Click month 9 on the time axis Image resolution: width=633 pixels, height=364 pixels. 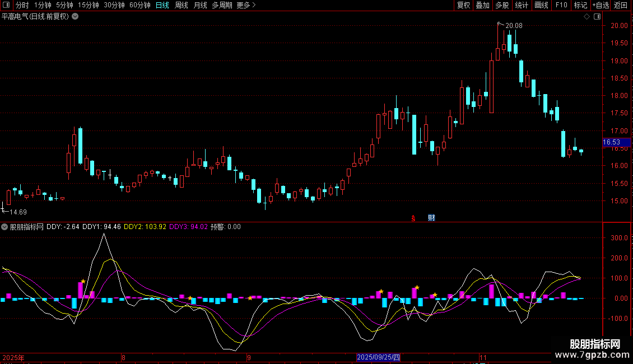click(x=249, y=357)
